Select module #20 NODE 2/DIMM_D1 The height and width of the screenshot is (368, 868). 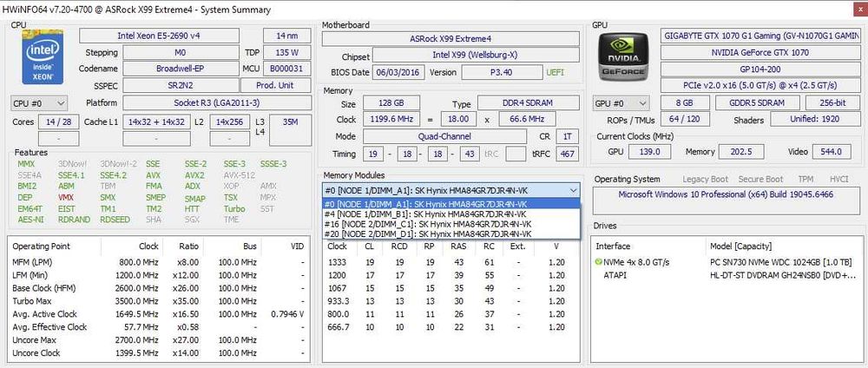pyautogui.click(x=450, y=233)
